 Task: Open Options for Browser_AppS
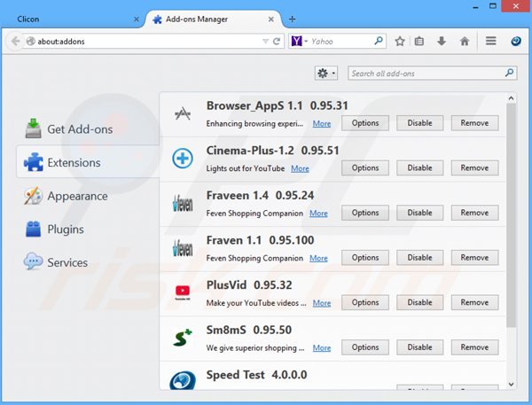tap(365, 123)
